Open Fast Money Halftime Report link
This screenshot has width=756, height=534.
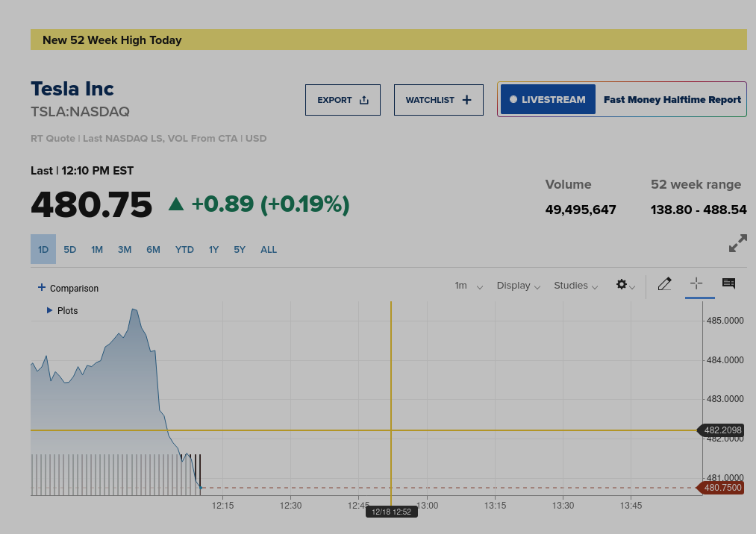pos(672,99)
